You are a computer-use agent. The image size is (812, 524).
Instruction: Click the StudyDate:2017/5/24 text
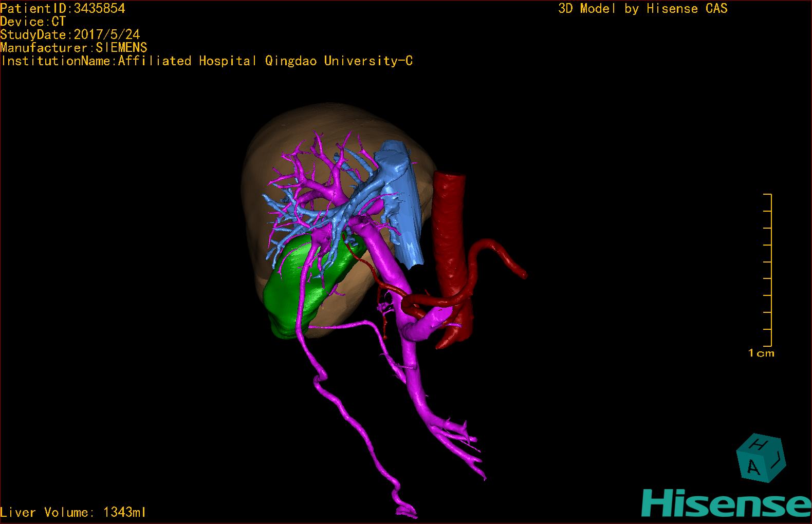point(70,34)
